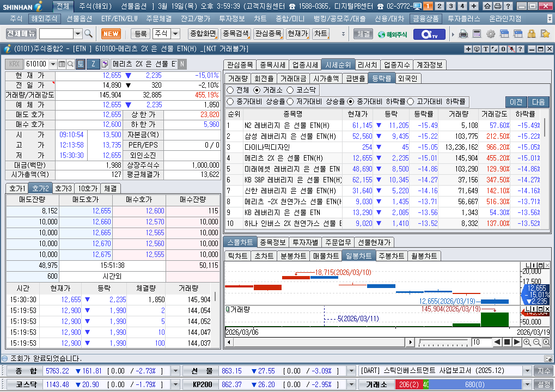Select the 전체 market radio button

coord(230,90)
